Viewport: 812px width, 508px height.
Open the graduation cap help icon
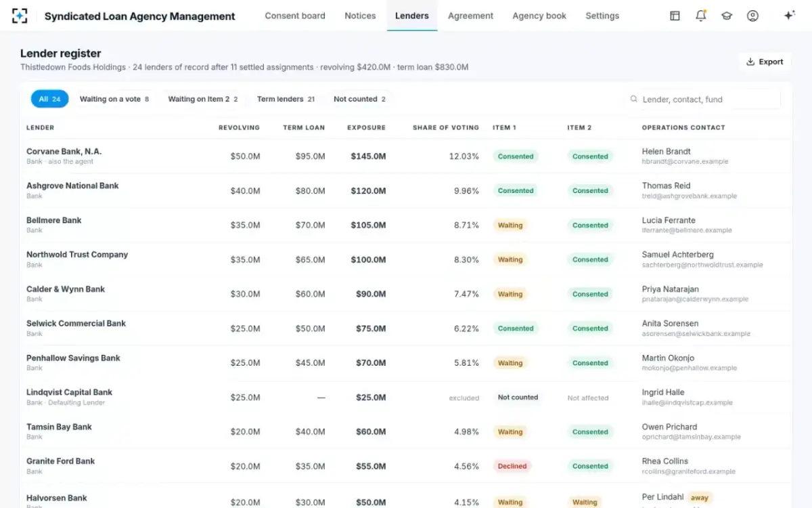point(727,16)
